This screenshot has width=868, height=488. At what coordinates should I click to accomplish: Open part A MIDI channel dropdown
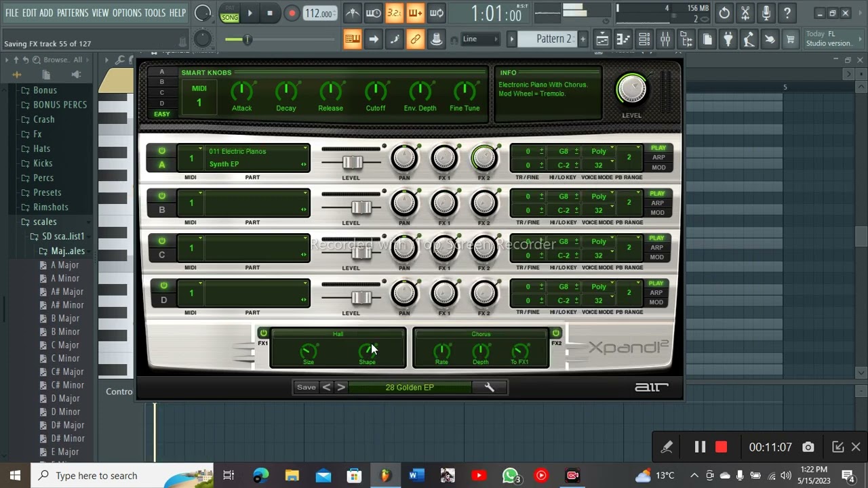(191, 158)
